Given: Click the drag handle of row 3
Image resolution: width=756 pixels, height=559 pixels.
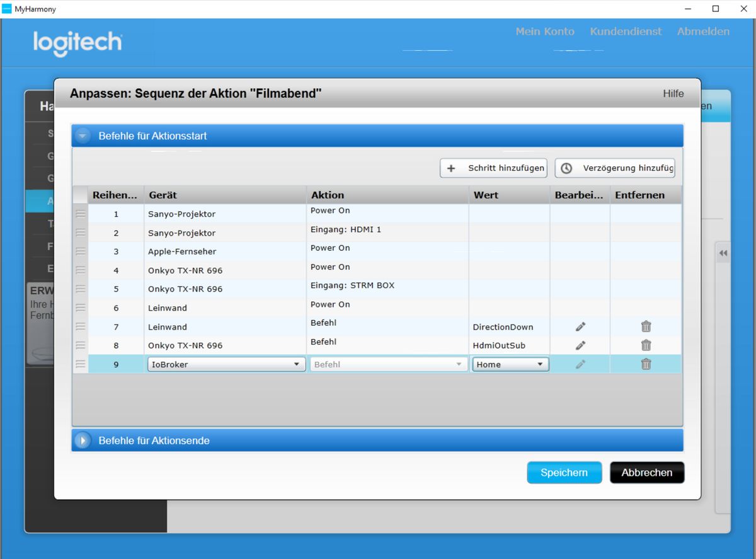Looking at the screenshot, I should pyautogui.click(x=81, y=251).
